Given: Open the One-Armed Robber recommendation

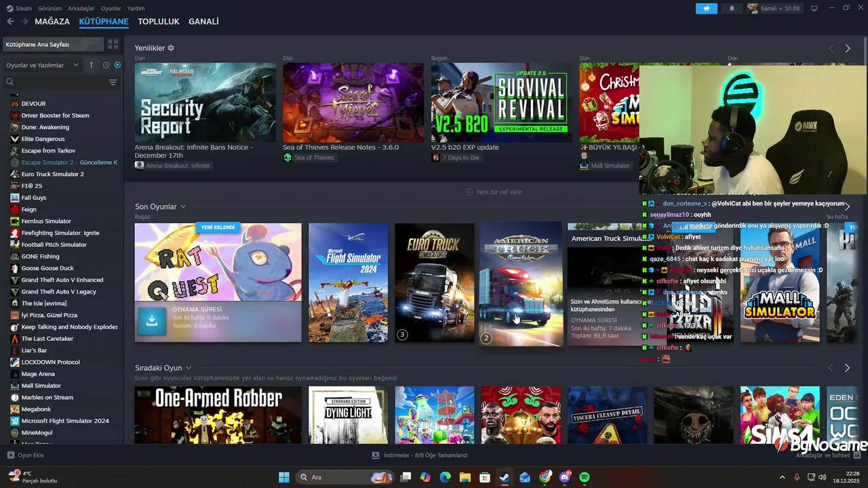Looking at the screenshot, I should tap(218, 415).
